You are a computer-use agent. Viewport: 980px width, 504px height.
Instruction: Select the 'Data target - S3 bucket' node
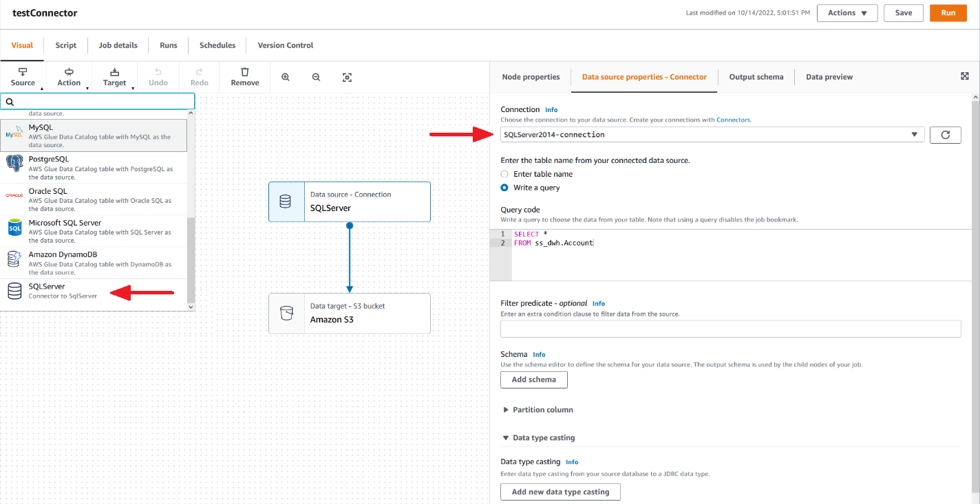[x=350, y=314]
